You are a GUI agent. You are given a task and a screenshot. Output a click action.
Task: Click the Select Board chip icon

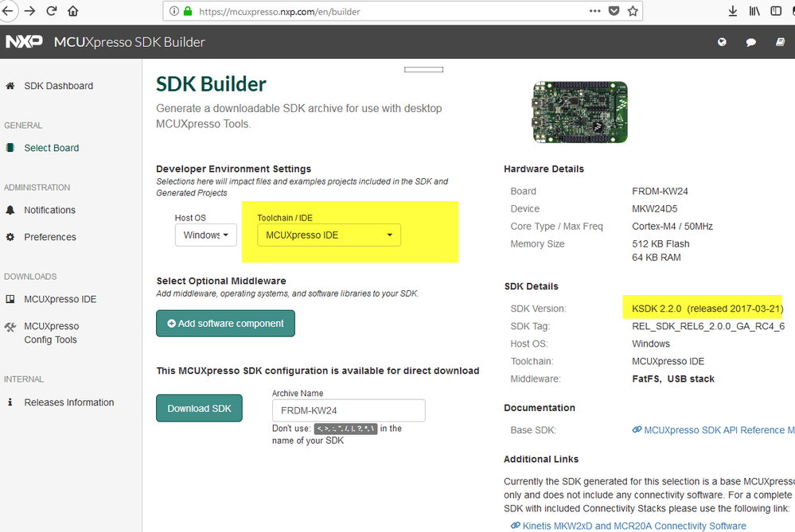point(10,147)
